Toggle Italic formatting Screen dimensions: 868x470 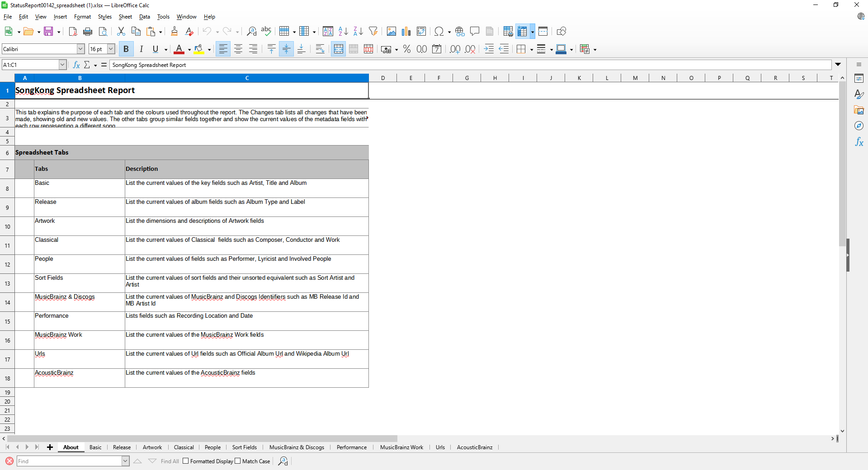[141, 49]
